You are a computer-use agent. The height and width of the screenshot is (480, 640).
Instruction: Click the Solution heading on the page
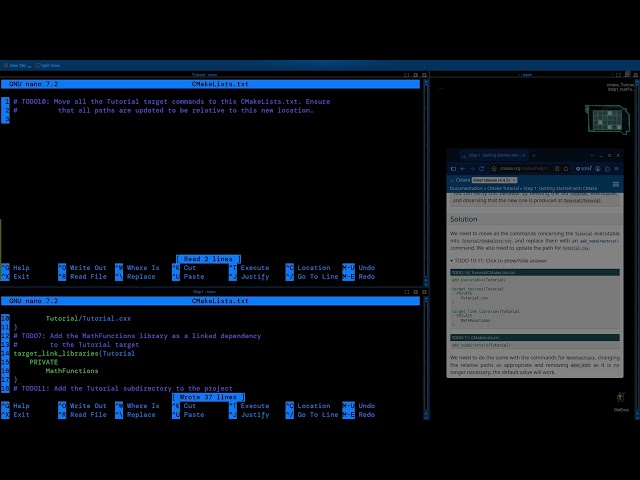tap(464, 219)
